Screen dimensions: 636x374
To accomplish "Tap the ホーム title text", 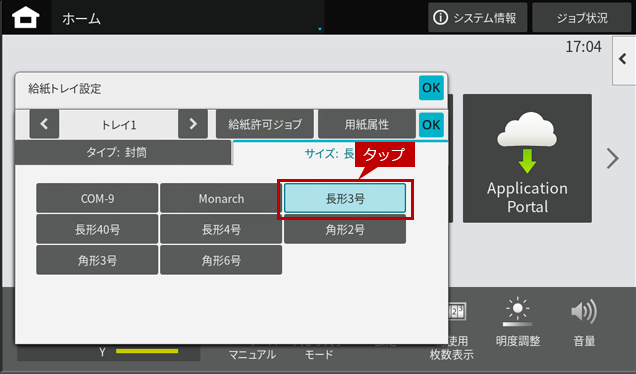I will [81, 19].
